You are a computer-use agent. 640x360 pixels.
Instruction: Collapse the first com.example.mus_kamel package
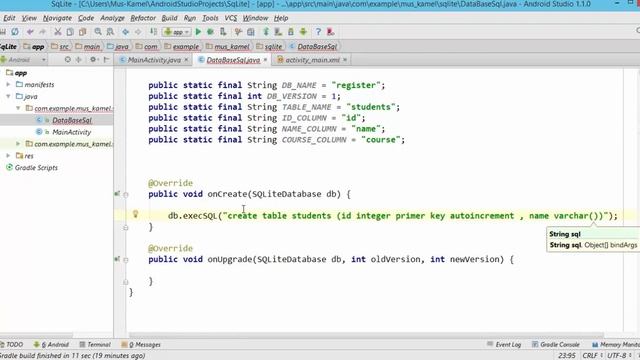coord(18,108)
